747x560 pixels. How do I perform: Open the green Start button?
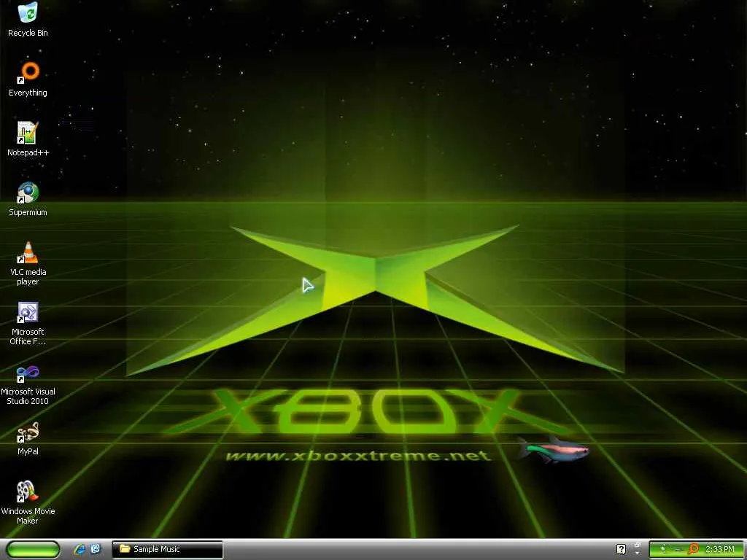(x=34, y=549)
